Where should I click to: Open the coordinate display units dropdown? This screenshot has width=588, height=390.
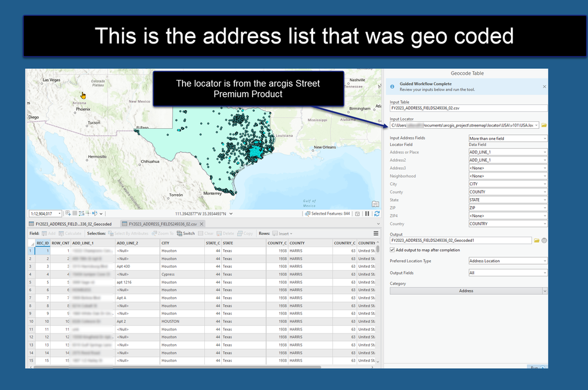click(x=231, y=214)
